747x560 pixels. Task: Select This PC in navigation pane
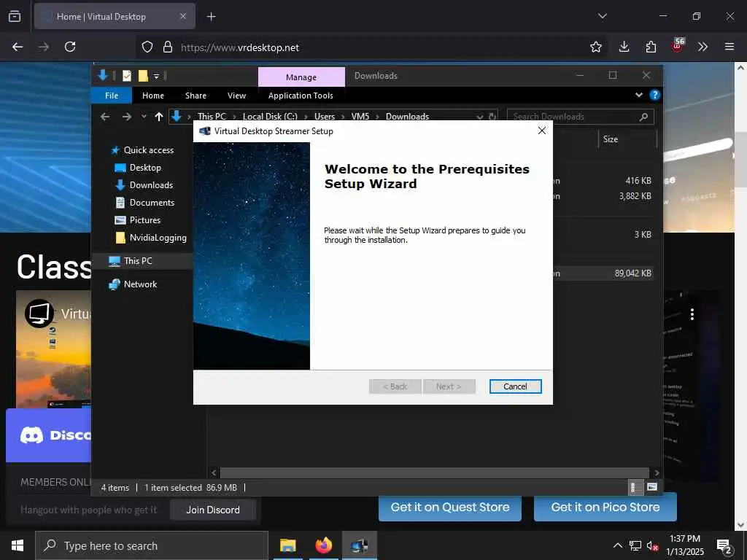[x=138, y=261]
